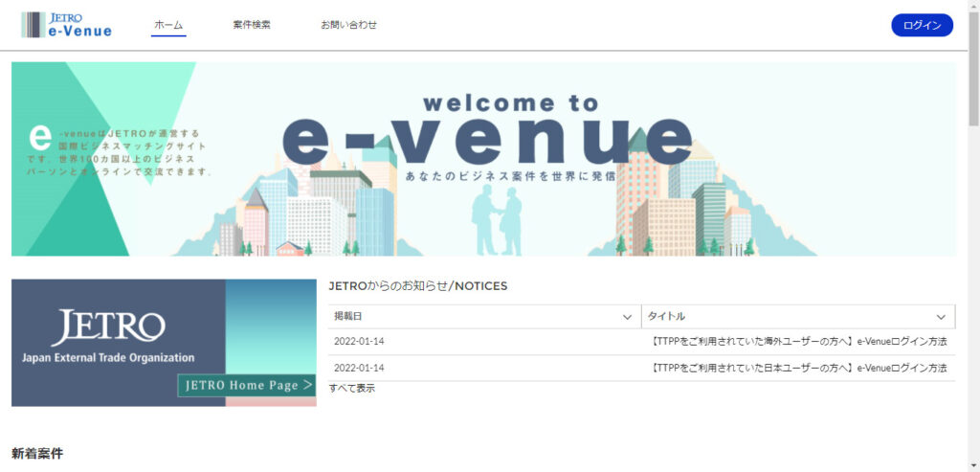The height and width of the screenshot is (472, 980).
Task: Select date of the 海外ユーザー notice row
Action: pos(360,342)
